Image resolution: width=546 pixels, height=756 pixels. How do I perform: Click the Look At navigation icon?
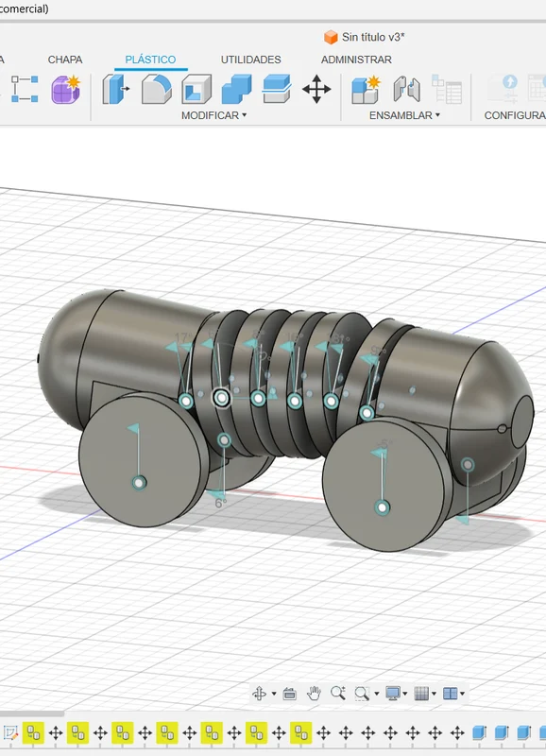pos(290,694)
